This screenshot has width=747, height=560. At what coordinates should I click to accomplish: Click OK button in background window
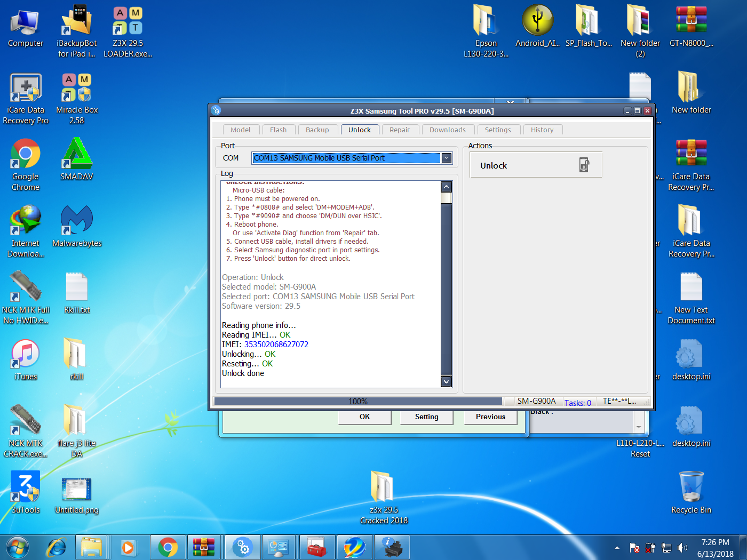tap(364, 417)
